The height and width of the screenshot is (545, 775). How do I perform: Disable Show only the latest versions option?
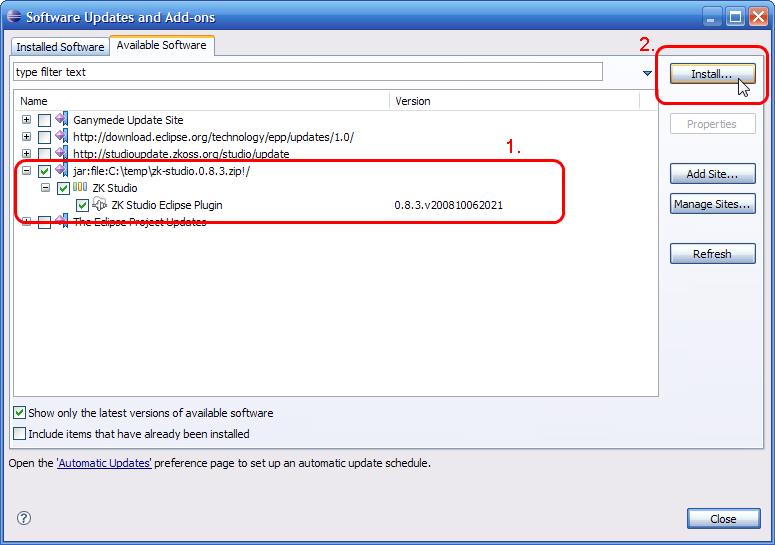pyautogui.click(x=19, y=413)
